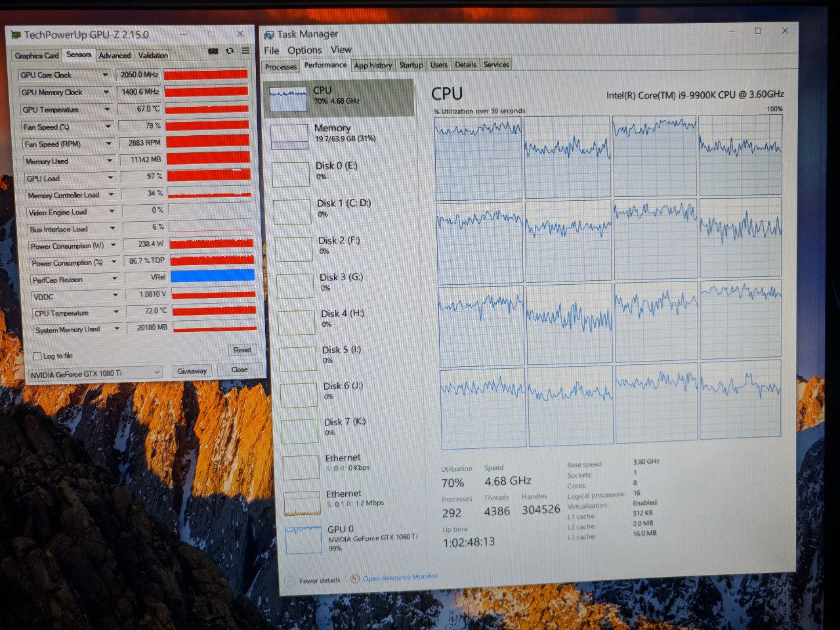Open the Fan Speed (RPM) sensor dropdown
840x630 pixels.
click(109, 144)
